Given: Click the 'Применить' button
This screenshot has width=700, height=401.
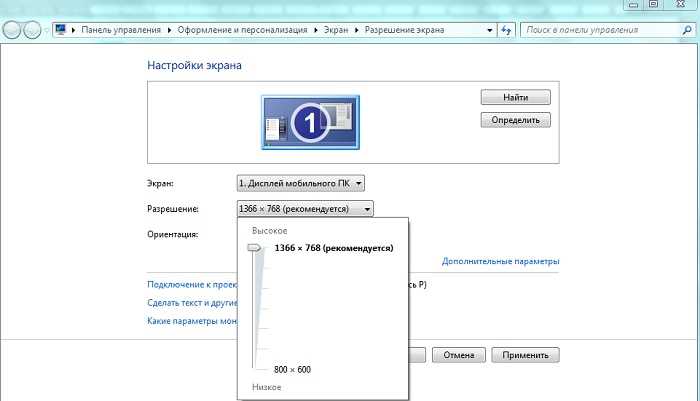Looking at the screenshot, I should 525,355.
